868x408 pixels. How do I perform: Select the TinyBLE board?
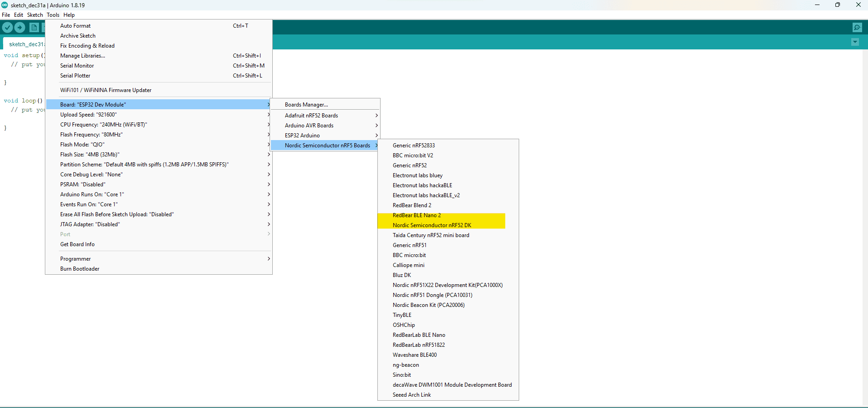click(448, 315)
